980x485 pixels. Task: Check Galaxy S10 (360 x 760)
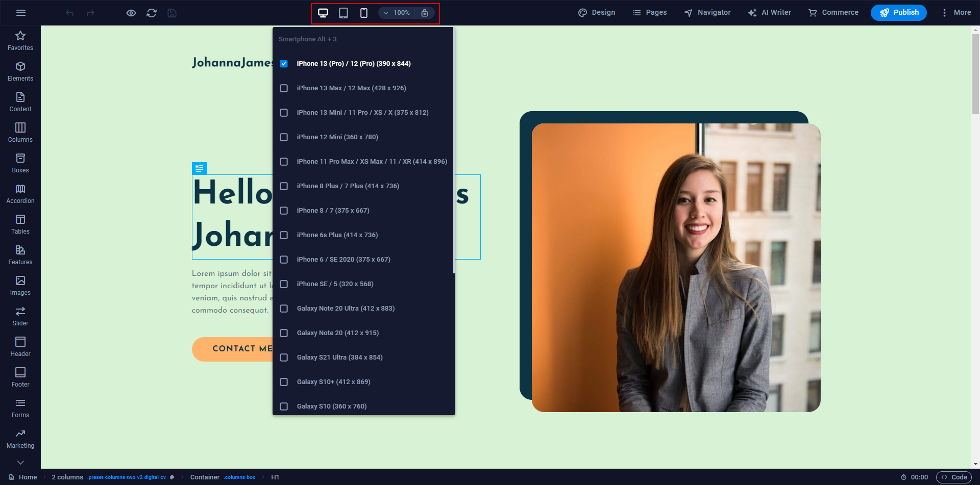(284, 406)
